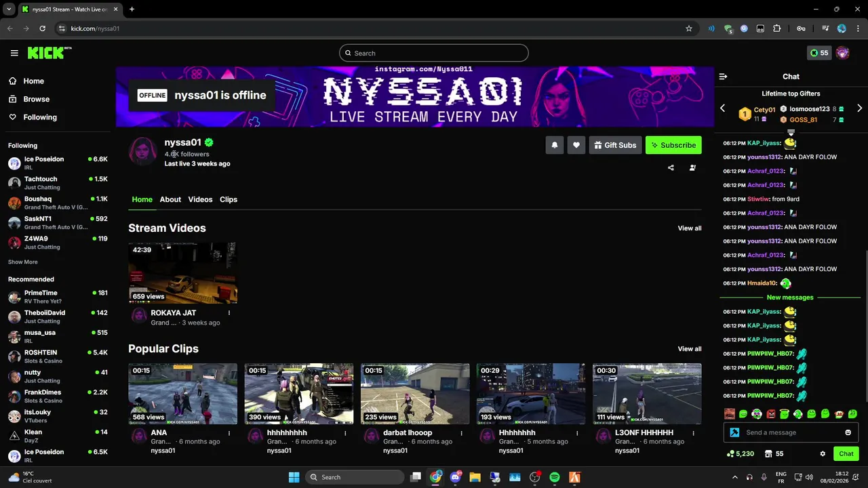Screen dimensions: 868x488
Task: Open Discord from the taskbar
Action: pyautogui.click(x=456, y=477)
